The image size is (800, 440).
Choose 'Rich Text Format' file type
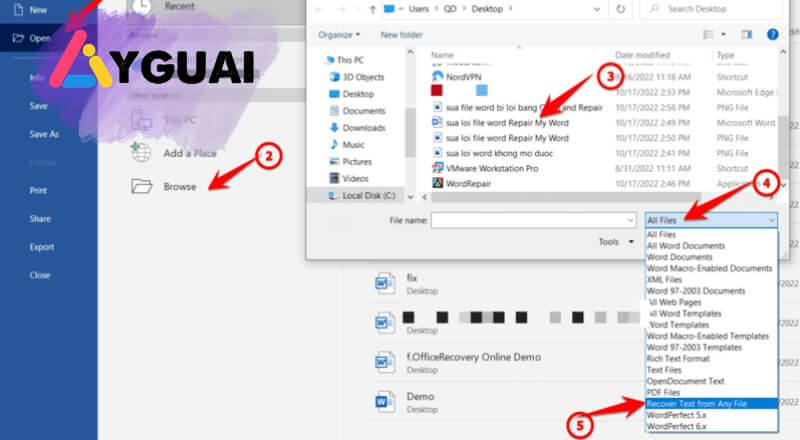[x=678, y=358]
